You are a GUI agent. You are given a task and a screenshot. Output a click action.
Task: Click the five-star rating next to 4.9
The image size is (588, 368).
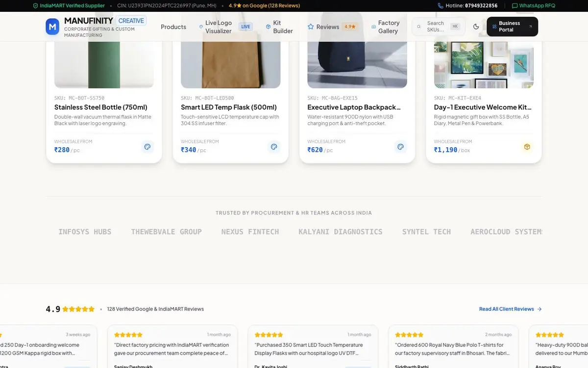point(78,309)
